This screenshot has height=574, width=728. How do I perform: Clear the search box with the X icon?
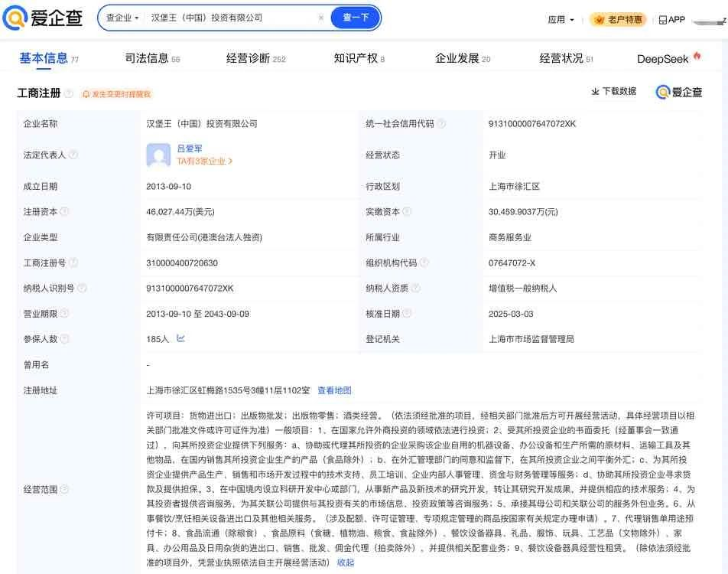click(x=320, y=18)
